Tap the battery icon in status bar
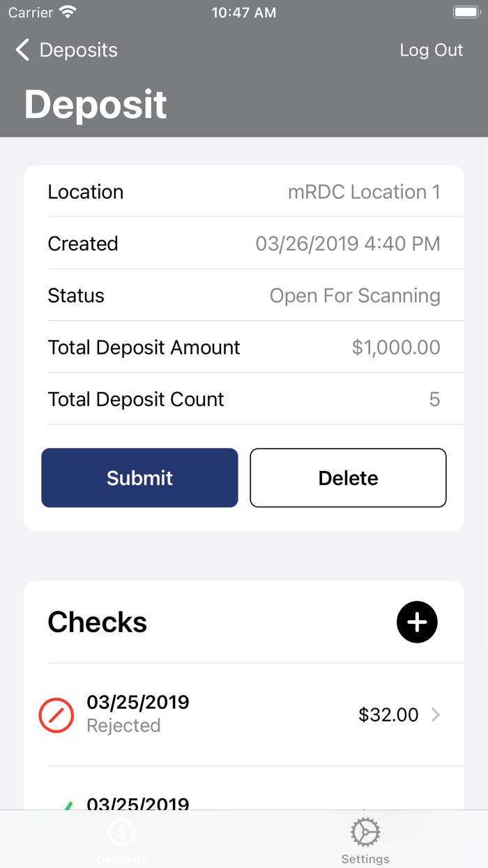The height and width of the screenshot is (868, 488). pos(466,11)
